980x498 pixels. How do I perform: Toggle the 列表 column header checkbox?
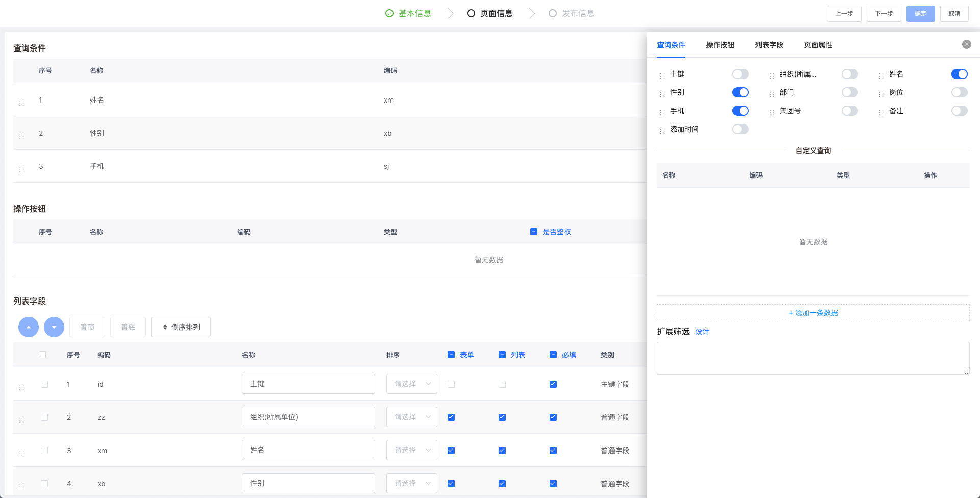pos(502,355)
